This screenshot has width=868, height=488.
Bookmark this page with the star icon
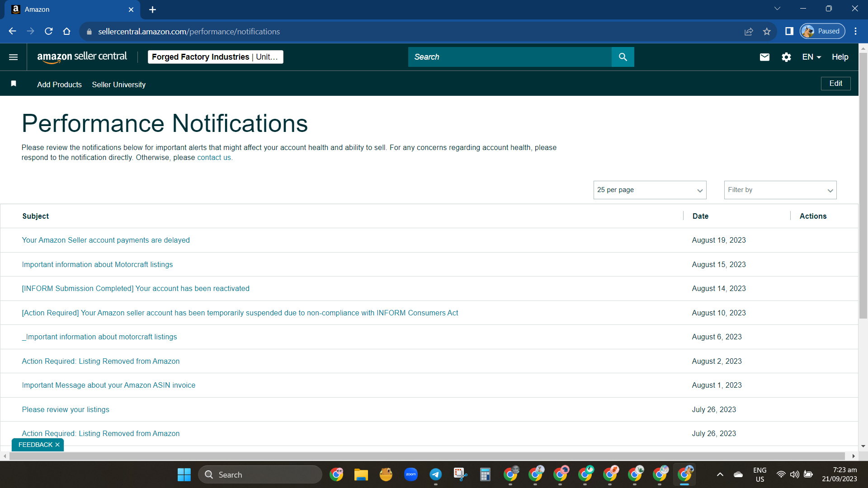[767, 31]
